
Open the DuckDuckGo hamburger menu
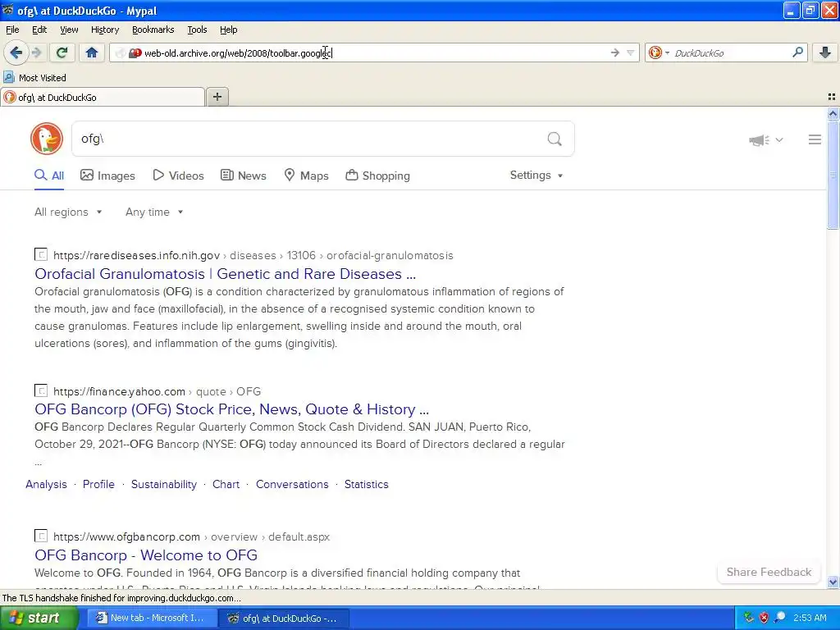[x=815, y=139]
